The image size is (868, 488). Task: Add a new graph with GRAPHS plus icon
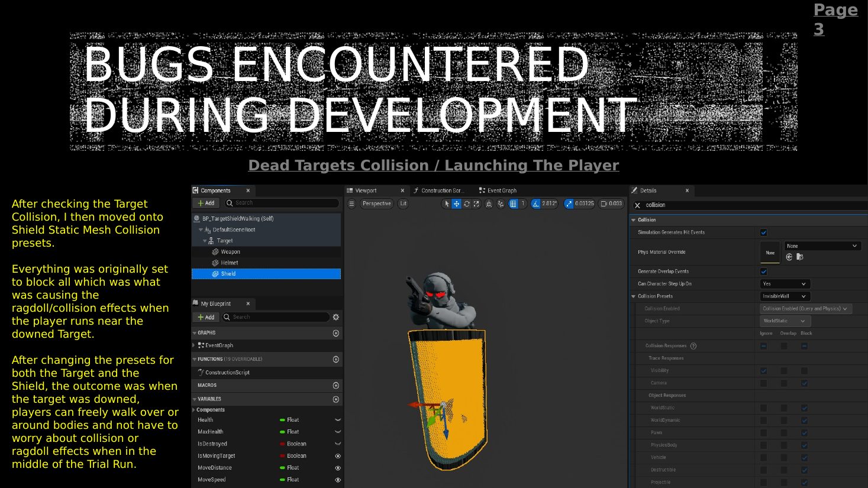tap(336, 333)
